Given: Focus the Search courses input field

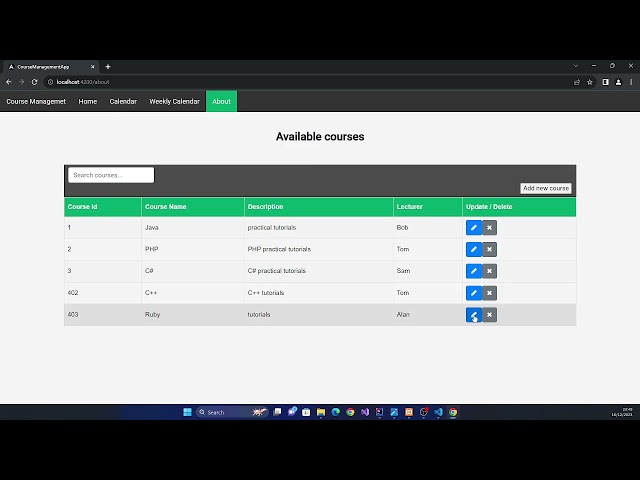Looking at the screenshot, I should tap(111, 175).
